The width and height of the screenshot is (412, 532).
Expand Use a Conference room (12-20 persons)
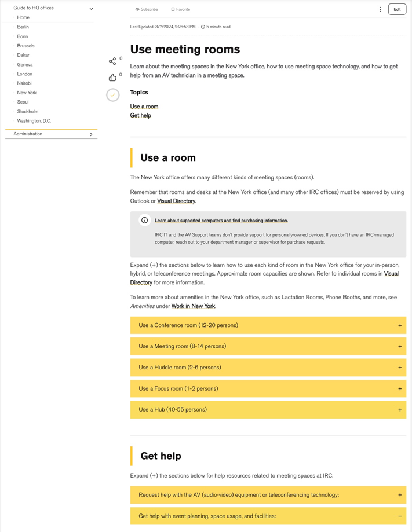399,325
